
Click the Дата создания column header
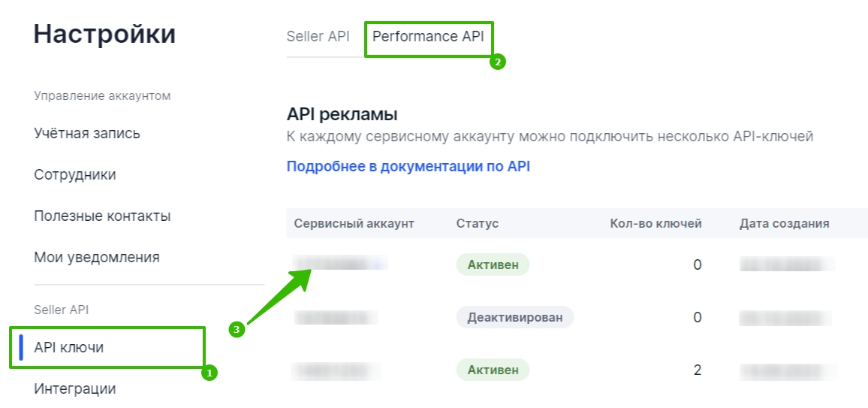click(784, 224)
